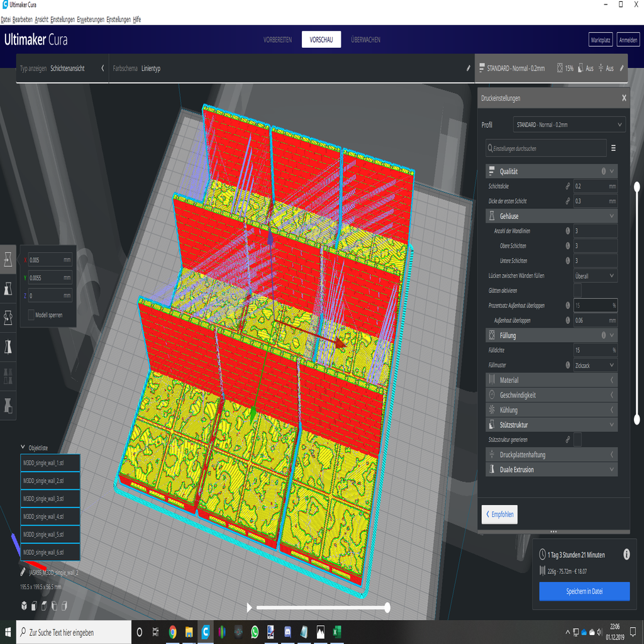Select the Move tool in left toolbar
644x644 pixels.
click(x=8, y=260)
